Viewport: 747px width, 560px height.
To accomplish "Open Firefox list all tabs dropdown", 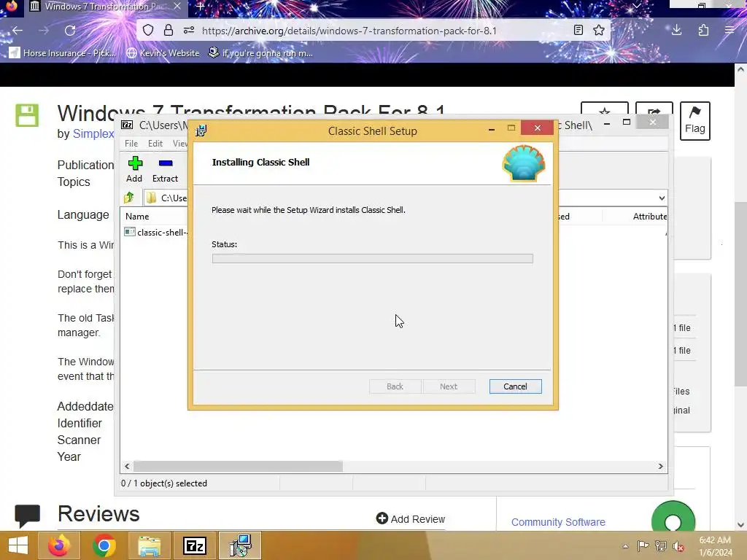I will pos(636,6).
